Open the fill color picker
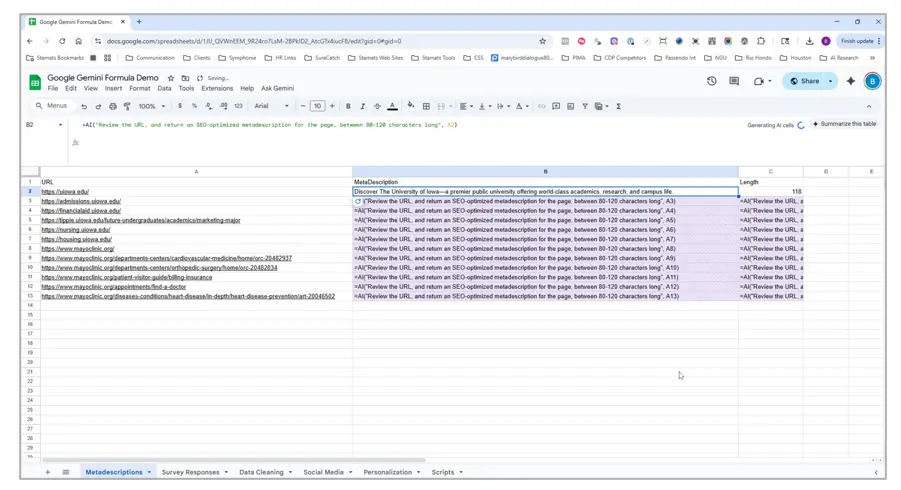This screenshot has width=901, height=490. [x=410, y=106]
